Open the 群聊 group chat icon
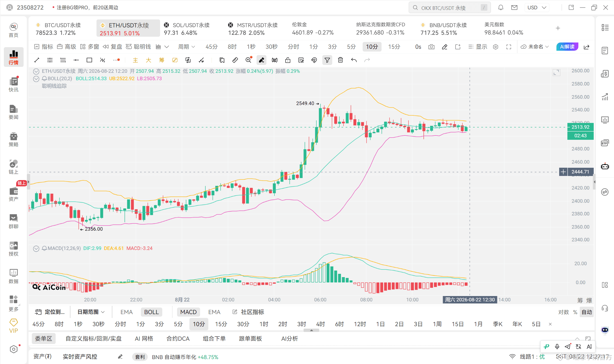Screen dimensions: 614x364 click(x=13, y=221)
